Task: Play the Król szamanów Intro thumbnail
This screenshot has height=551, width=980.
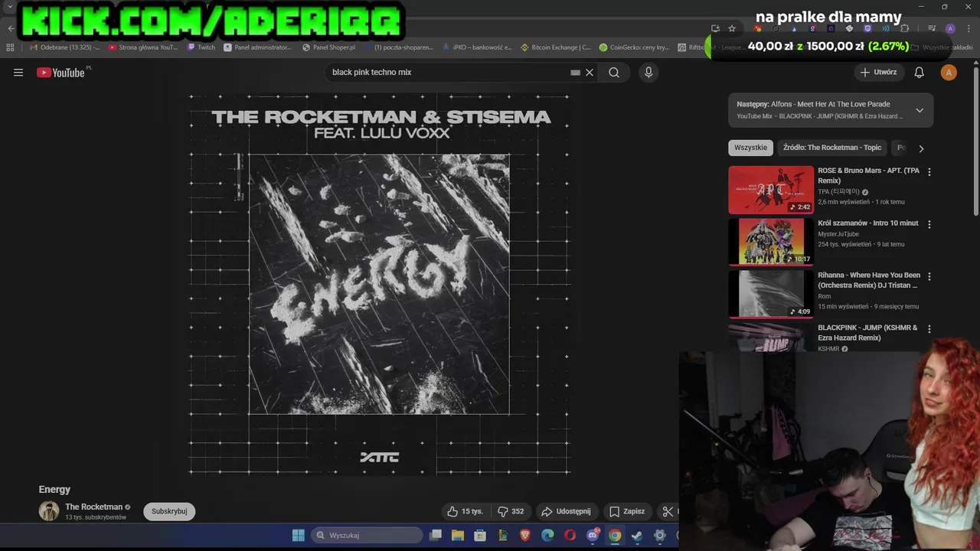Action: tap(771, 242)
